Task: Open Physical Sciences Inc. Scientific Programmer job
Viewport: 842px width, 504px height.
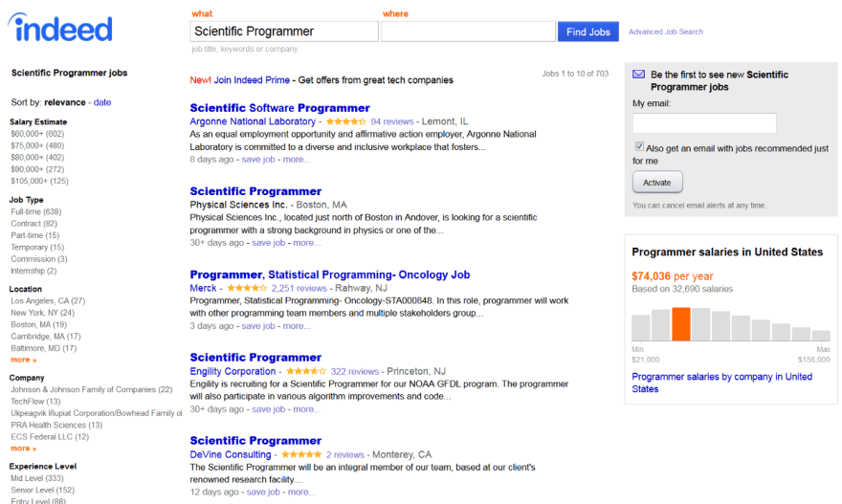Action: pos(255,191)
